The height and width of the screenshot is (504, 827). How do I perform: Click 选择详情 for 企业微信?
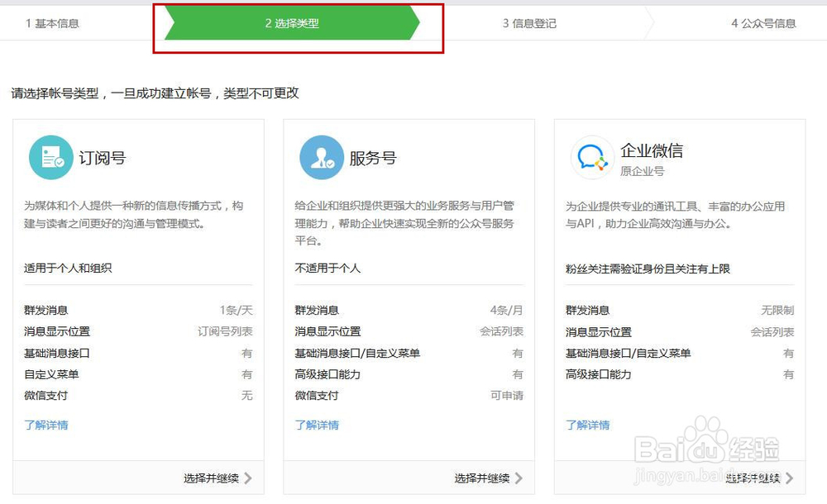tap(754, 478)
